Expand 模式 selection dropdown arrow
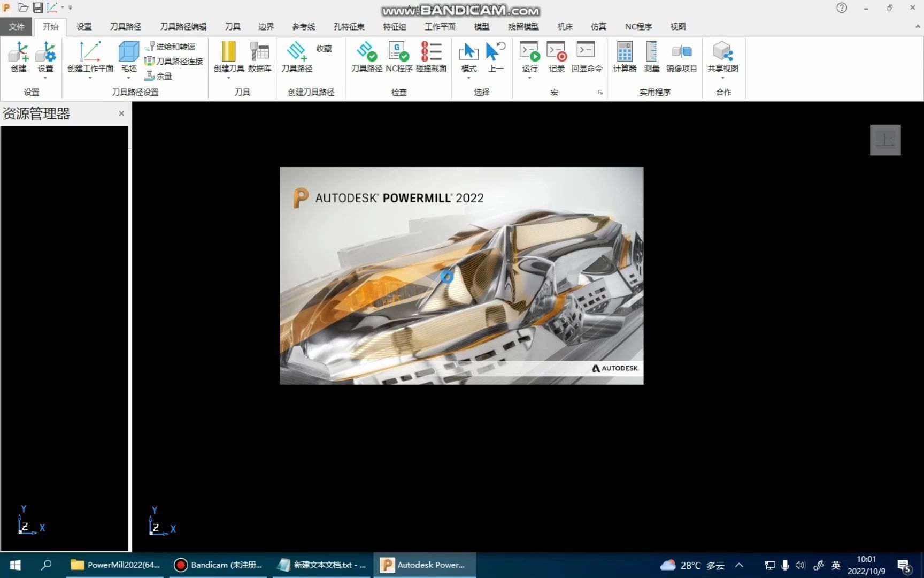 tap(469, 78)
